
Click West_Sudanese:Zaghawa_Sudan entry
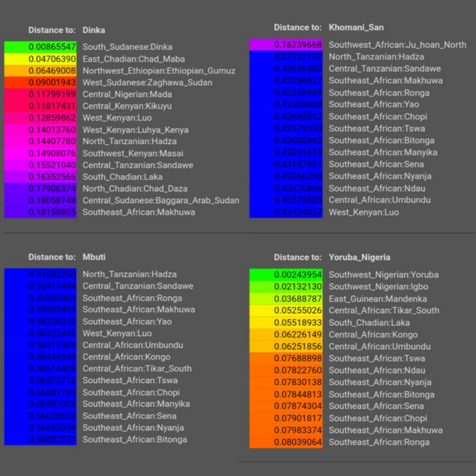point(147,82)
